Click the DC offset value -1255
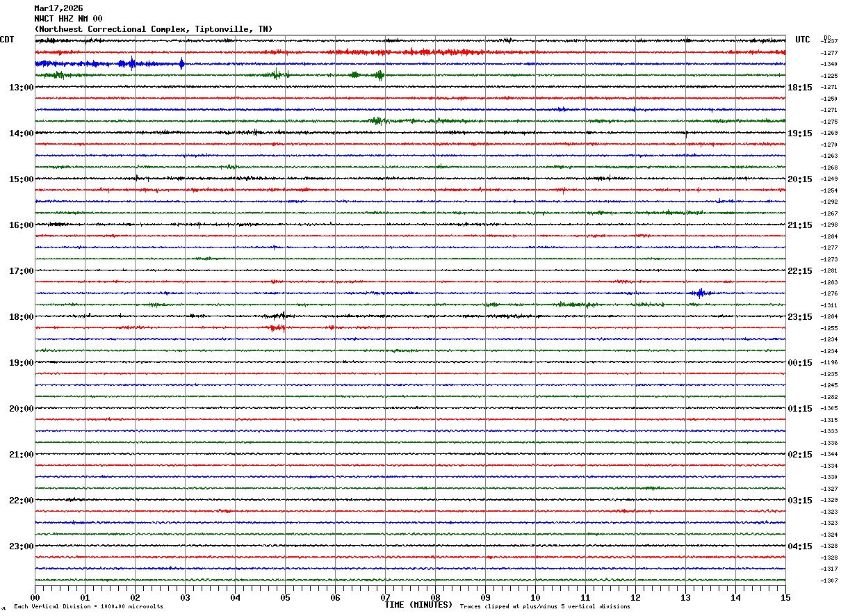Image resolution: width=841 pixels, height=616 pixels. [x=829, y=328]
